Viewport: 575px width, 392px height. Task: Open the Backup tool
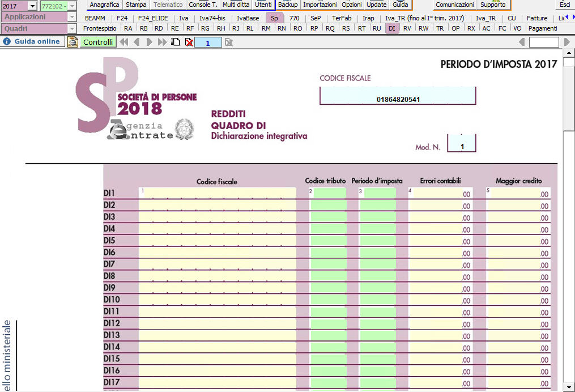288,5
